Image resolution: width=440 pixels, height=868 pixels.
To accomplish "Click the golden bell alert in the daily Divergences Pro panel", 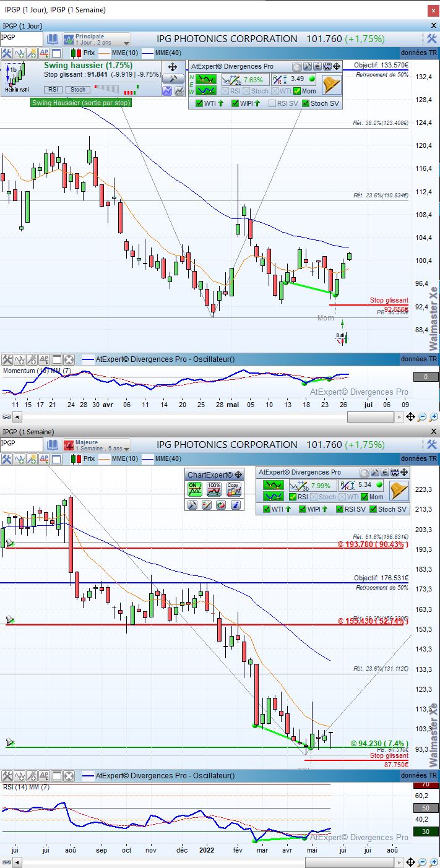I will pos(331,84).
